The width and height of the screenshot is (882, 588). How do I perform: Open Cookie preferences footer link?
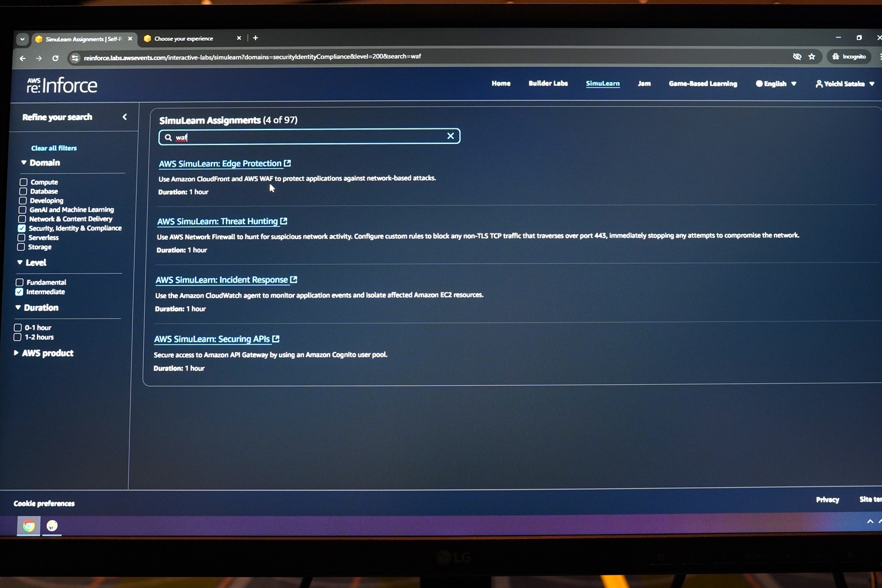click(44, 504)
